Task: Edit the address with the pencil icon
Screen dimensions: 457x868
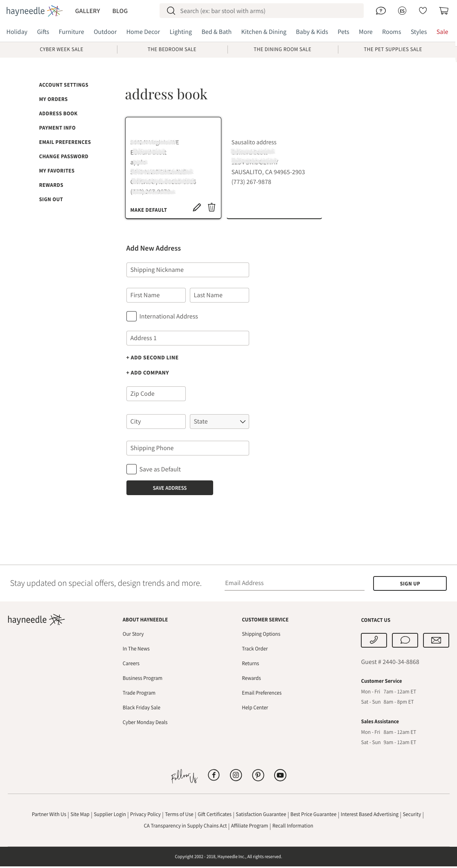Action: tap(197, 208)
